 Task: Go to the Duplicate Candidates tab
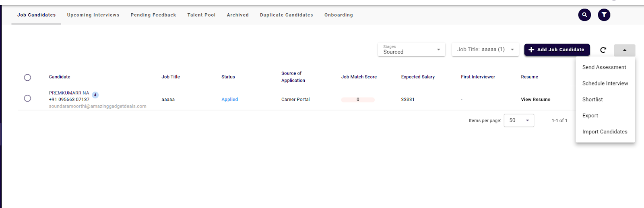pos(286,15)
